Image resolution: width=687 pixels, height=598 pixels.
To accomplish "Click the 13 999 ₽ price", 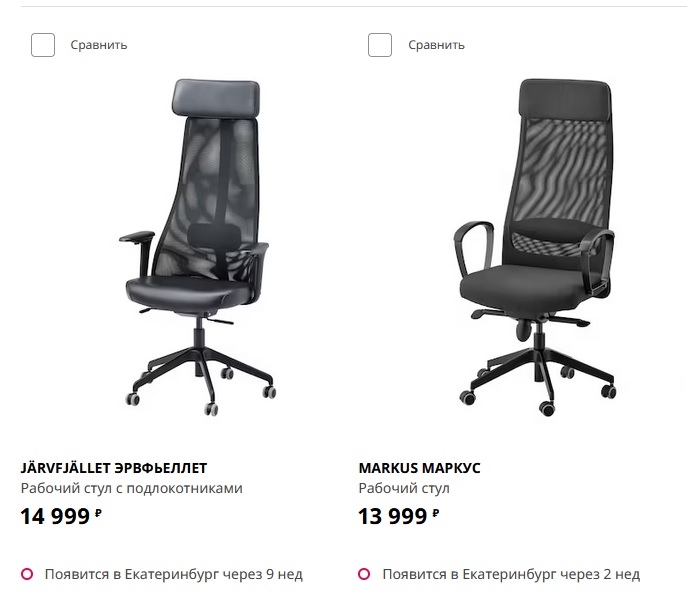I will tap(399, 516).
